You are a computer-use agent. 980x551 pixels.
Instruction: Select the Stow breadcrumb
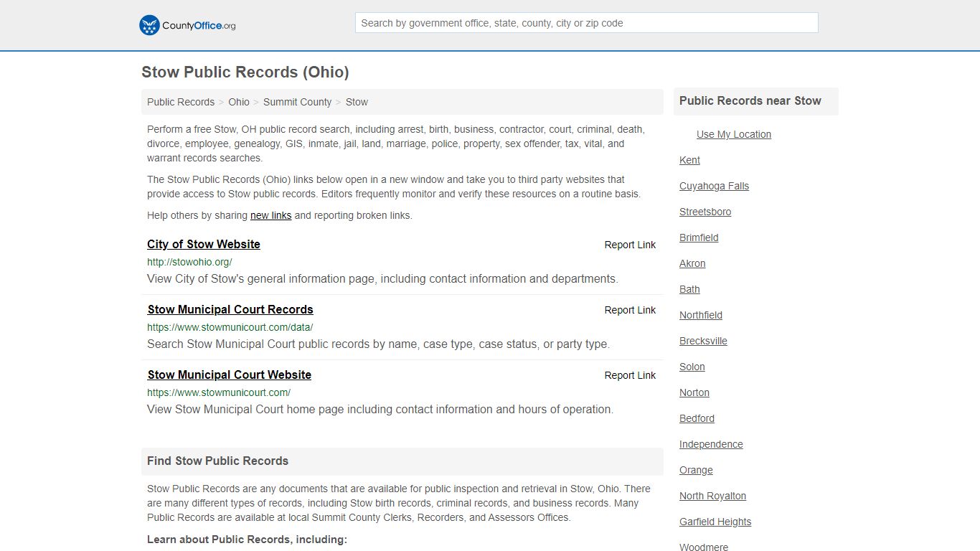[357, 102]
